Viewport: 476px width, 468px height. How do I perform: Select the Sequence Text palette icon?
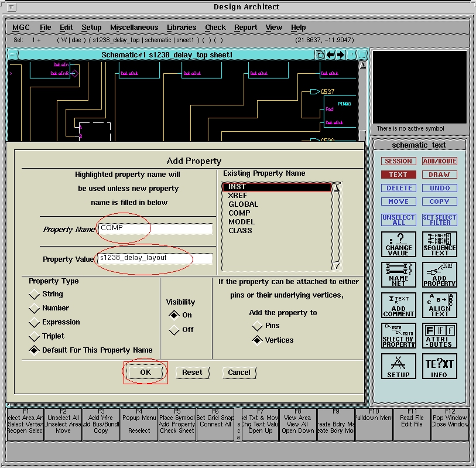pos(439,244)
